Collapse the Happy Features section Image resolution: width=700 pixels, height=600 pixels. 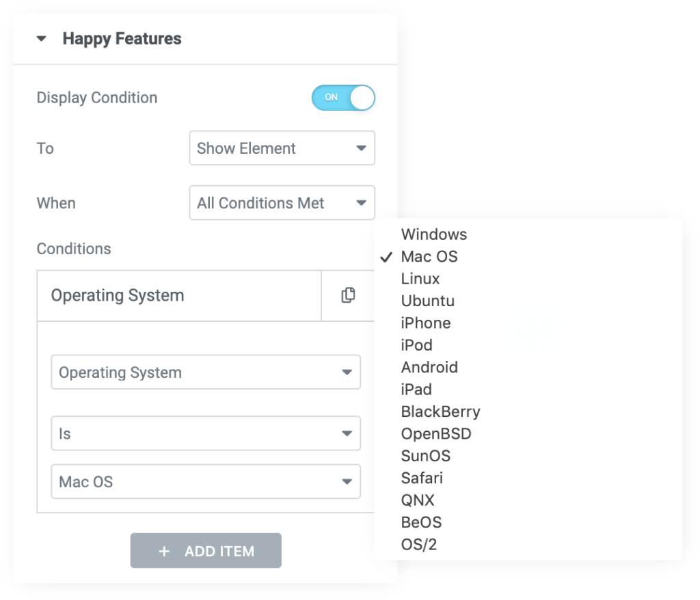[42, 39]
